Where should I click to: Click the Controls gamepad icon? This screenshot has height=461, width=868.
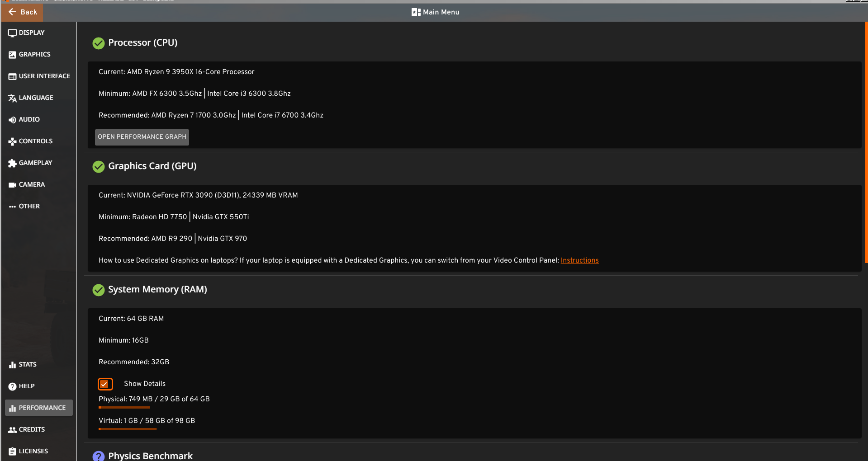12,141
